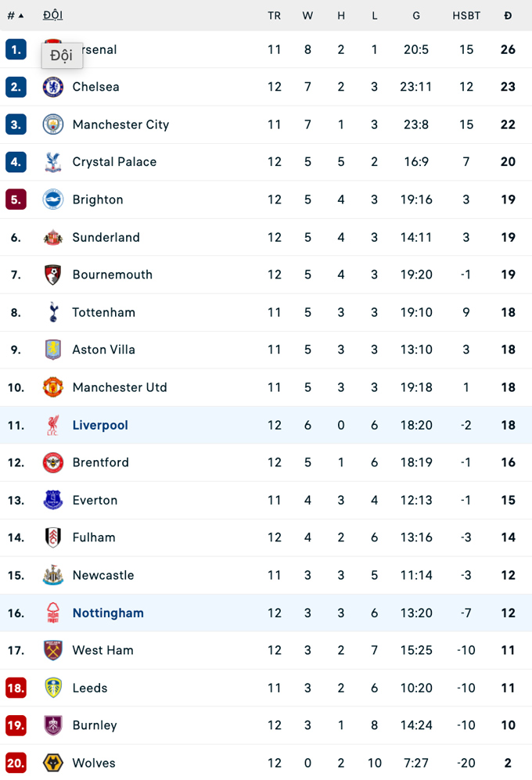Select the HSBT goal difference header
The image size is (532, 780).
(466, 16)
